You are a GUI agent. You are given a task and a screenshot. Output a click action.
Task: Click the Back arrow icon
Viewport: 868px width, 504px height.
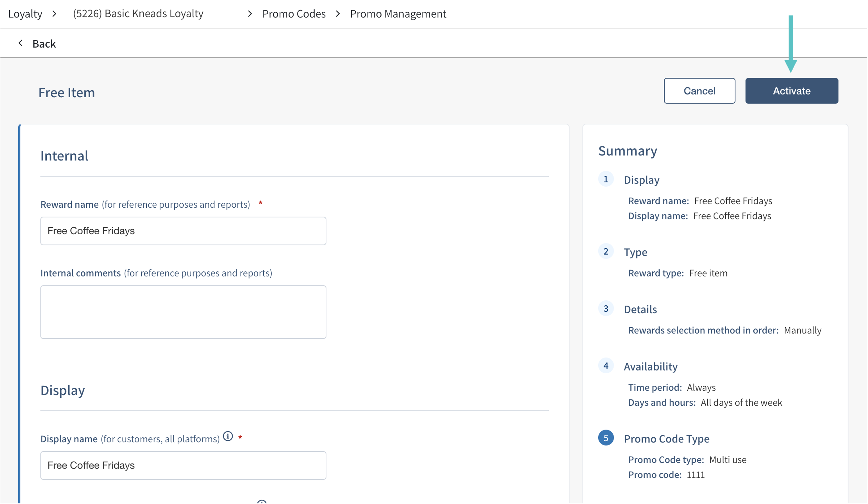[21, 43]
